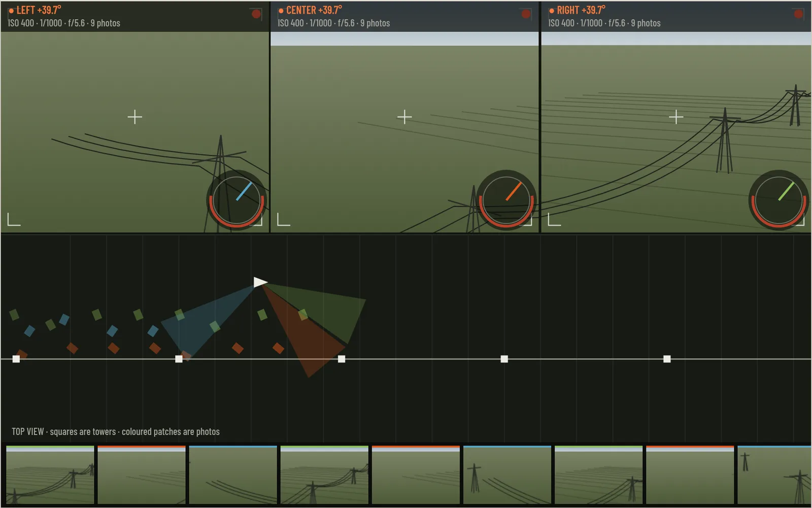Click the crosshair in the RIGHT camera view
812x508 pixels.
click(x=676, y=117)
